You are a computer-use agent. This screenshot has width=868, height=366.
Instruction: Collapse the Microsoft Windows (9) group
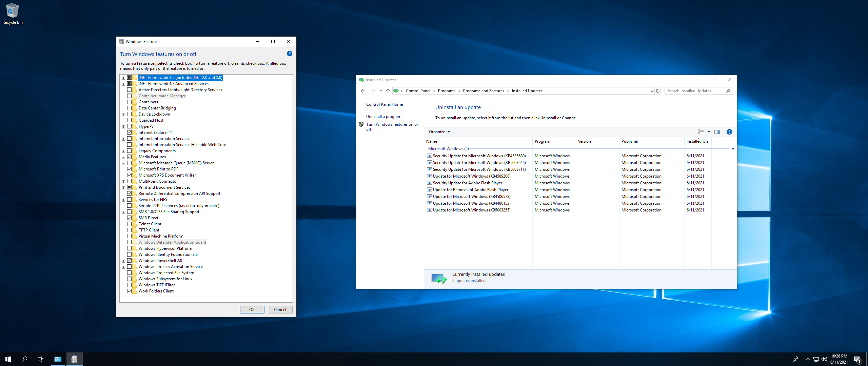click(x=733, y=149)
